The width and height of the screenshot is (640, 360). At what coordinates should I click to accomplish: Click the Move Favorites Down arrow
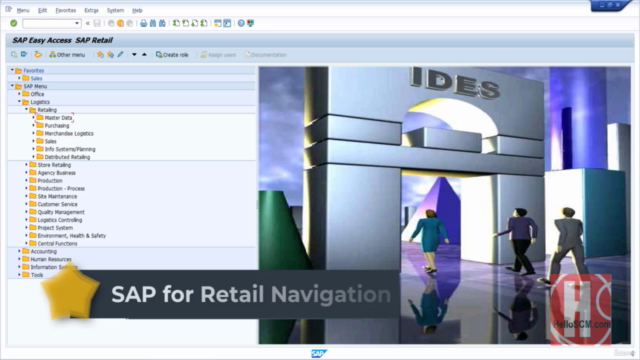134,54
